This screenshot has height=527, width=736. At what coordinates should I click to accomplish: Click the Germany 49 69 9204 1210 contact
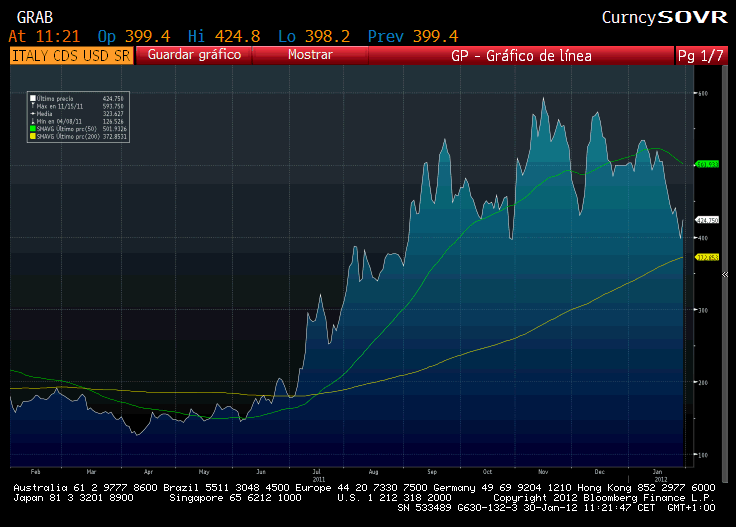click(502, 488)
